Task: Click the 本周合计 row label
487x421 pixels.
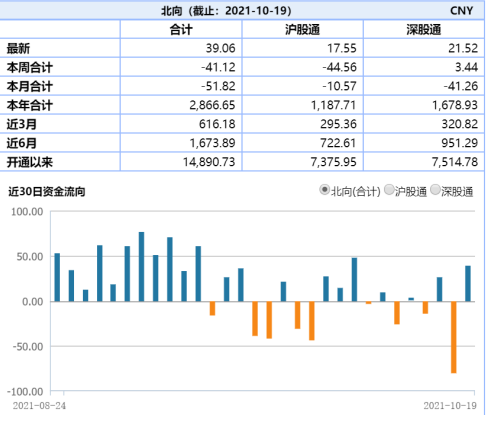Action: [30, 68]
